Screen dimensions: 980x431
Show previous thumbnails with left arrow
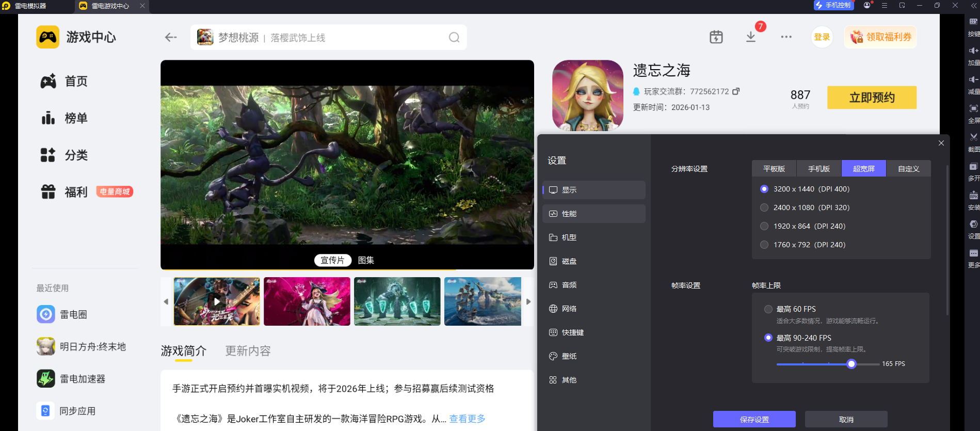pyautogui.click(x=166, y=301)
